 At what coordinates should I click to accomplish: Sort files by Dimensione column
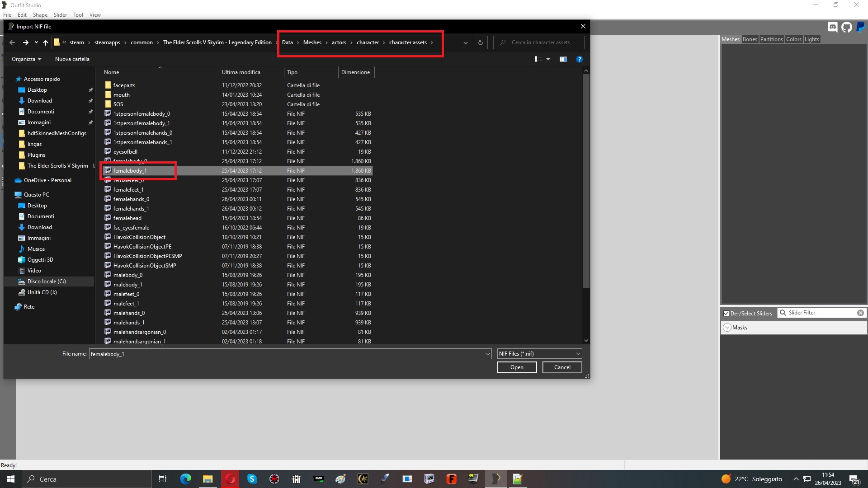(x=356, y=72)
